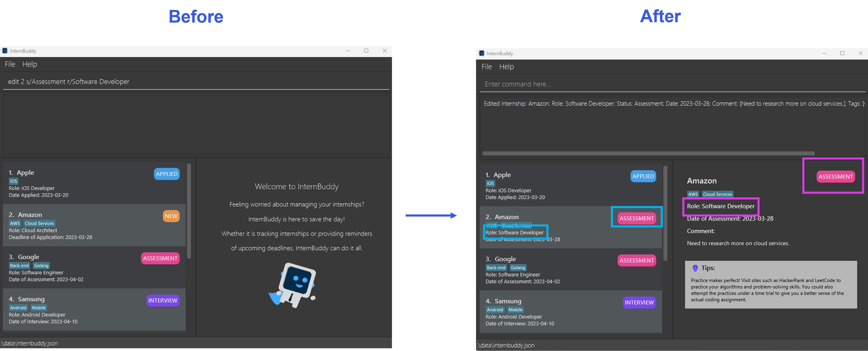Select Samsung internship card in Before window

[x=94, y=309]
